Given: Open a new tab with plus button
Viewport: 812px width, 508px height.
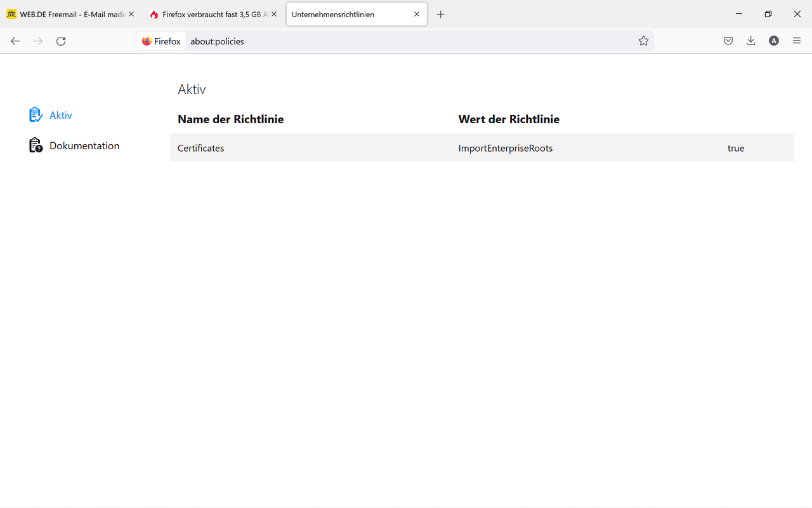Looking at the screenshot, I should (441, 15).
